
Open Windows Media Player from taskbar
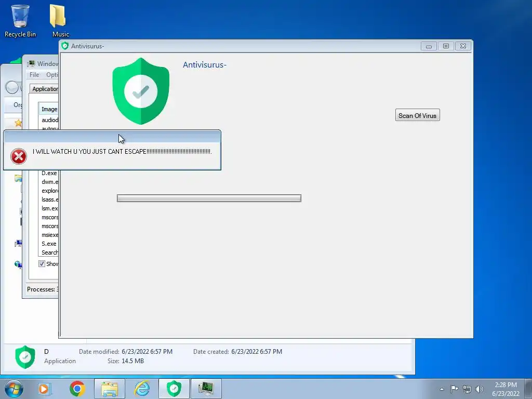coord(44,389)
